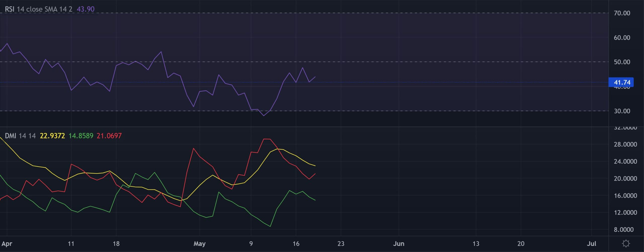
Task: Select the May label on the time axis
Action: coord(199,243)
